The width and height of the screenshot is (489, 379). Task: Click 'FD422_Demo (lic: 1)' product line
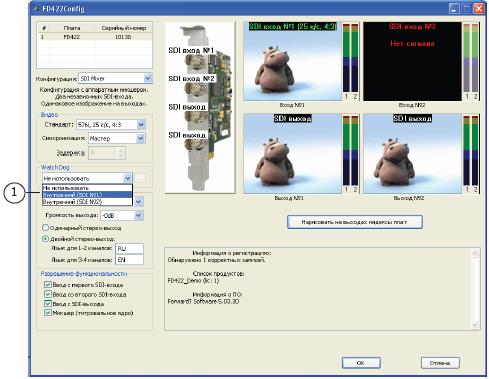193,281
